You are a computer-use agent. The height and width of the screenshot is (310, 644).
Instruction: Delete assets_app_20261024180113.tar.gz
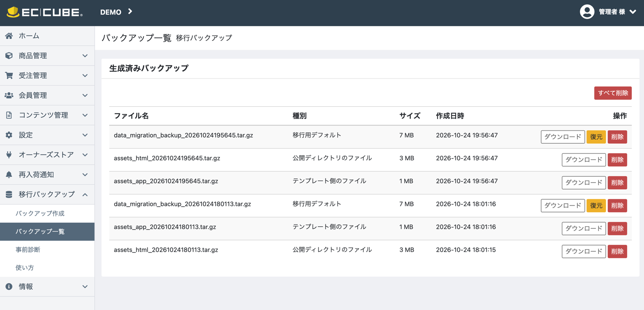(x=617, y=228)
